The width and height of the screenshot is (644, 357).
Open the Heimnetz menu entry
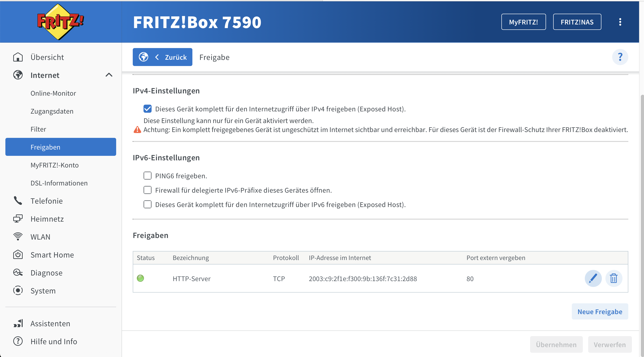[47, 219]
